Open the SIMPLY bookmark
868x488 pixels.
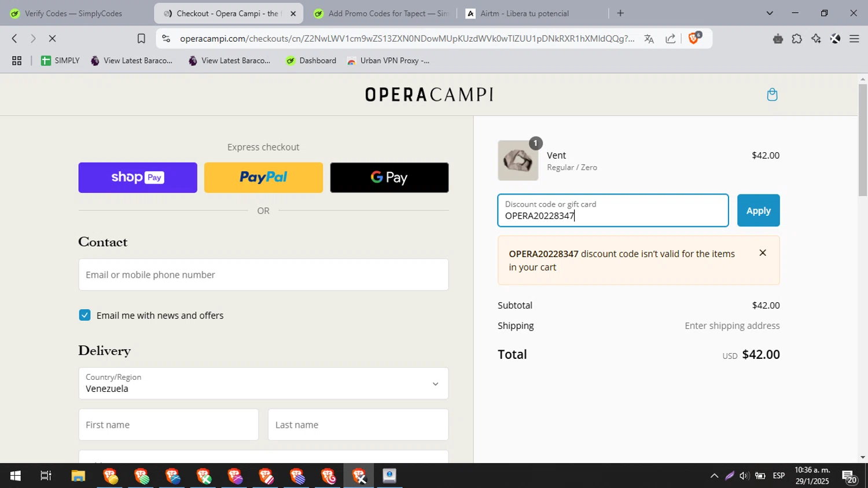[x=60, y=61]
